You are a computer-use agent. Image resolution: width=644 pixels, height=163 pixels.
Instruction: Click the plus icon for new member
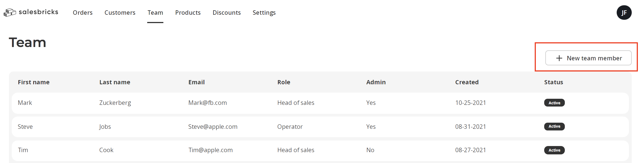pyautogui.click(x=559, y=58)
